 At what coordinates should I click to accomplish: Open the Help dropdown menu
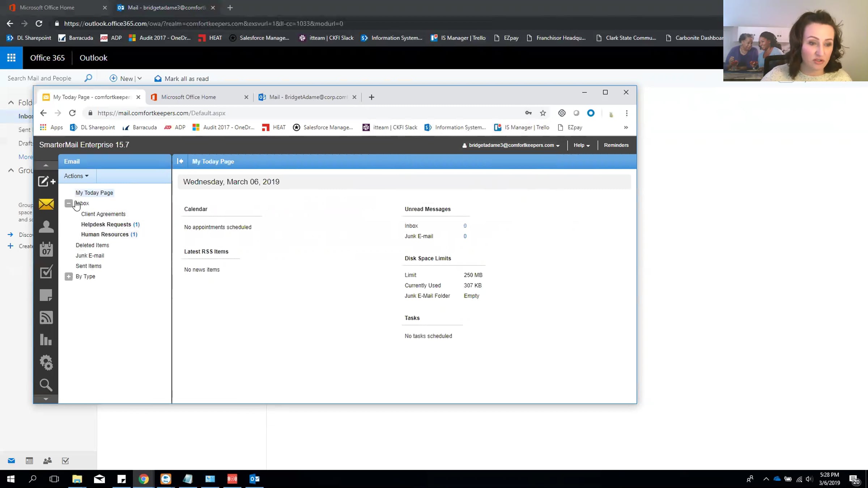click(581, 145)
